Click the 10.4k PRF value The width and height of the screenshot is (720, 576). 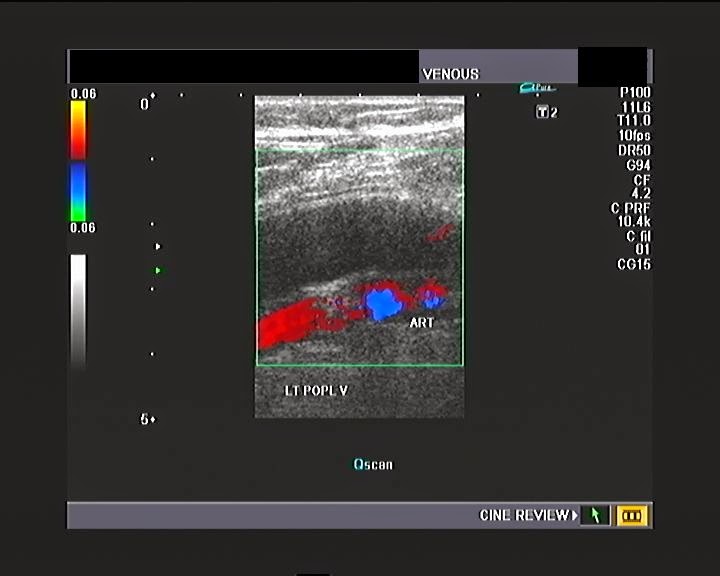point(634,221)
